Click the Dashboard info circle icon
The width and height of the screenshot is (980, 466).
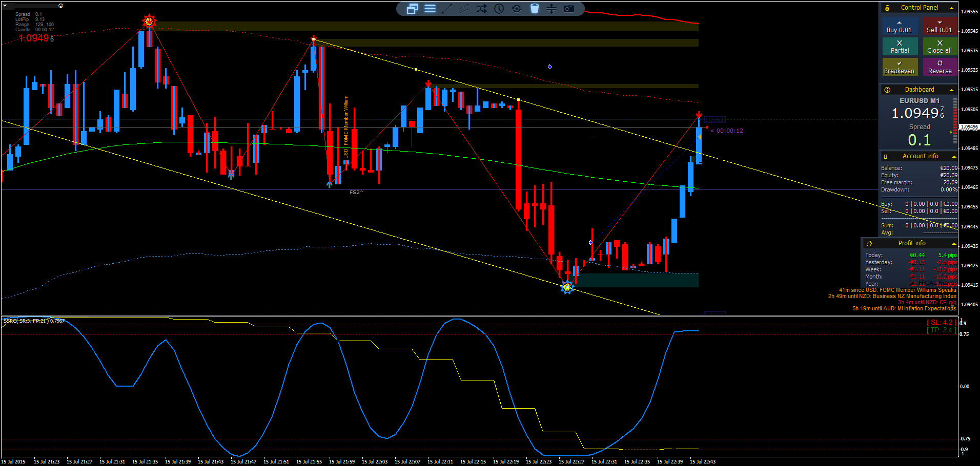point(887,90)
